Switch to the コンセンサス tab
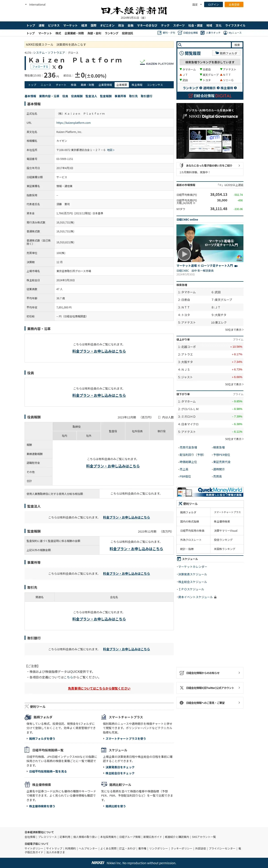 [155, 85]
